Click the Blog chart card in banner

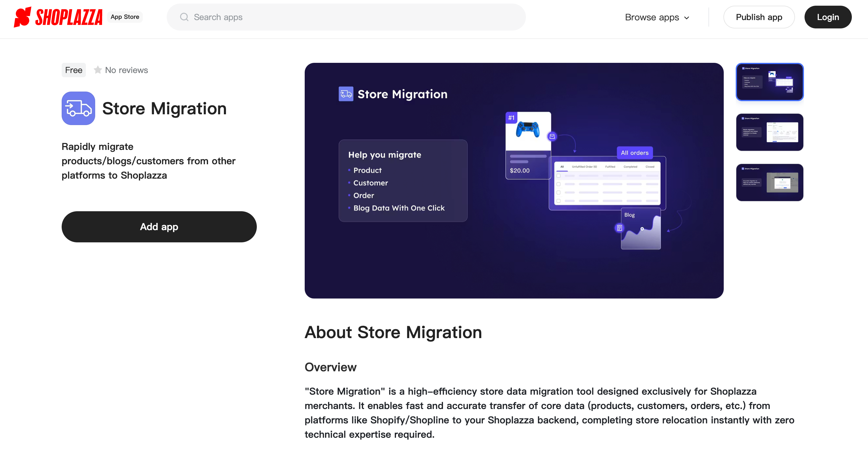pos(641,229)
